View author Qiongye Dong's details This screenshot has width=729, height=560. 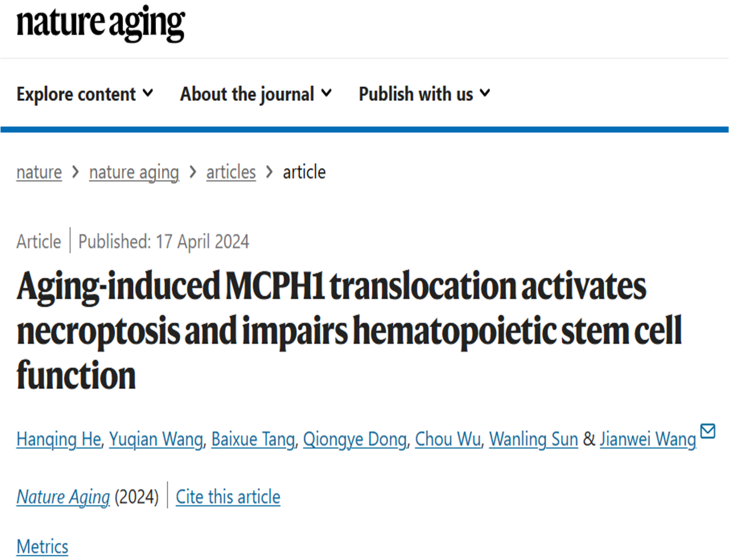355,439
